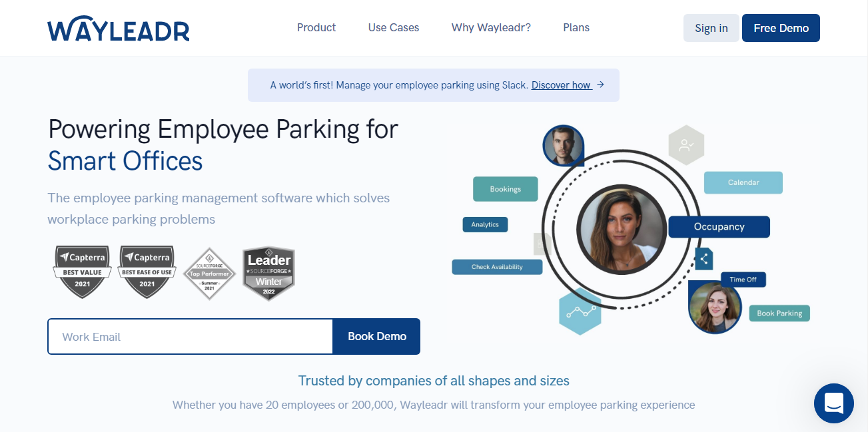Click the "Smart Offices" heading text

(x=125, y=161)
